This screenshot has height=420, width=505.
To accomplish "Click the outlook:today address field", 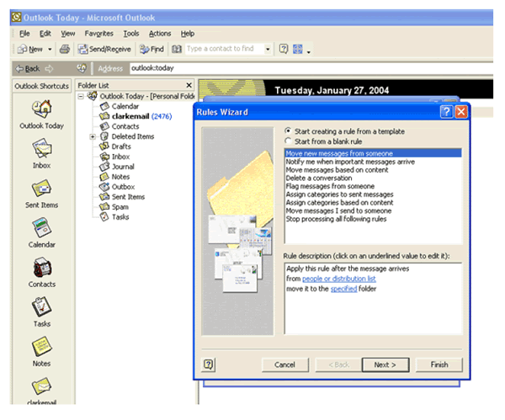I will point(311,68).
